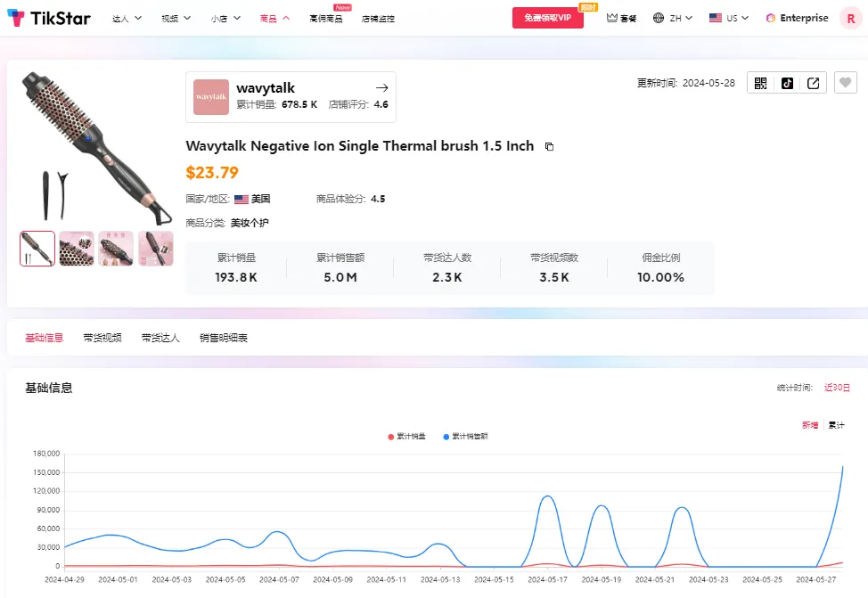Viewport: 868px width, 598px height.
Task: Click the Wavytalk product title text
Action: point(360,146)
